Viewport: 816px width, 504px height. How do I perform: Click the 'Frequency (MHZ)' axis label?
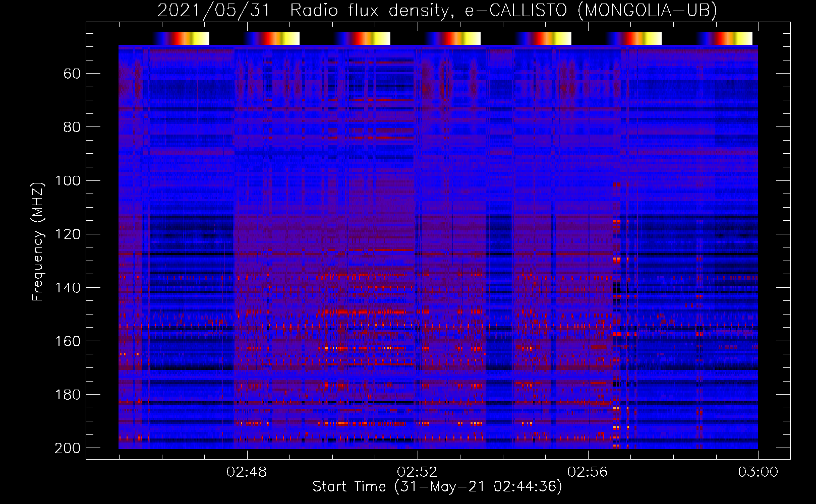38,242
